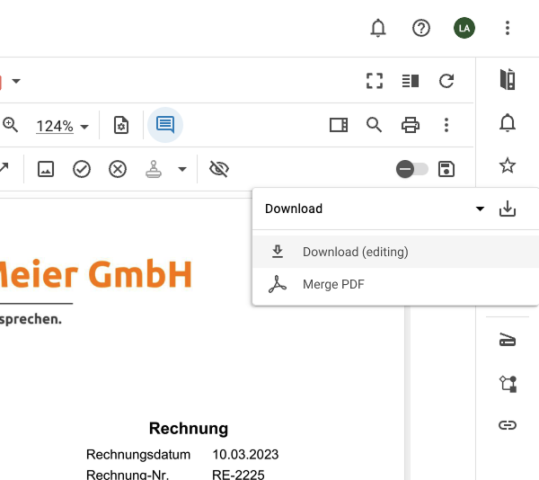The width and height of the screenshot is (539, 480).
Task: Open the folder binder icon in sidebar
Action: tap(507, 79)
